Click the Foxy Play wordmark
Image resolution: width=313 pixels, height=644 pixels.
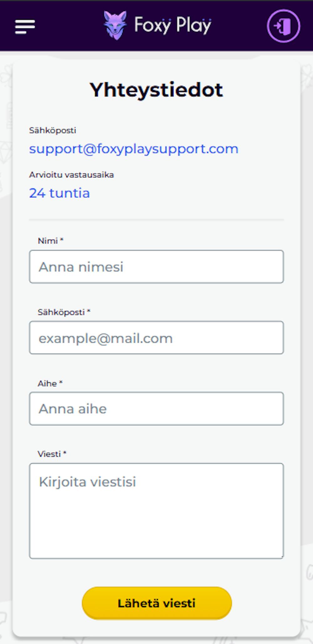point(173,25)
